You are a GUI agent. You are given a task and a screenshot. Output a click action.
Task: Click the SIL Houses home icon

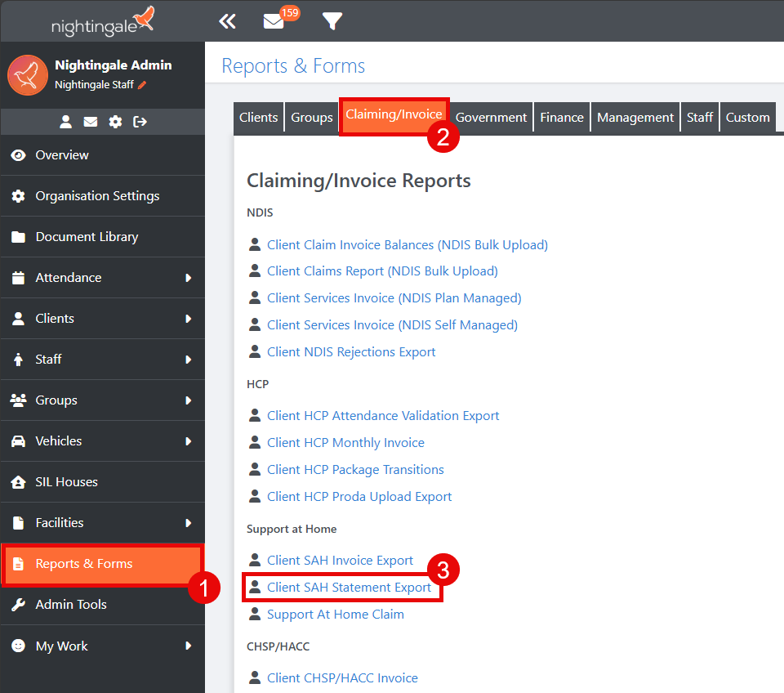coord(19,482)
